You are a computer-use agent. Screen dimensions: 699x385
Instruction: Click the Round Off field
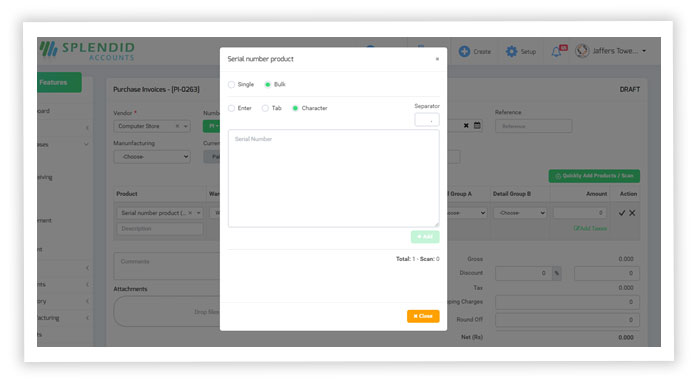567,320
